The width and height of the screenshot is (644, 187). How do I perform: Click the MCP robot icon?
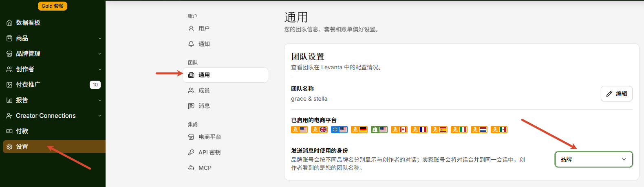pyautogui.click(x=191, y=168)
